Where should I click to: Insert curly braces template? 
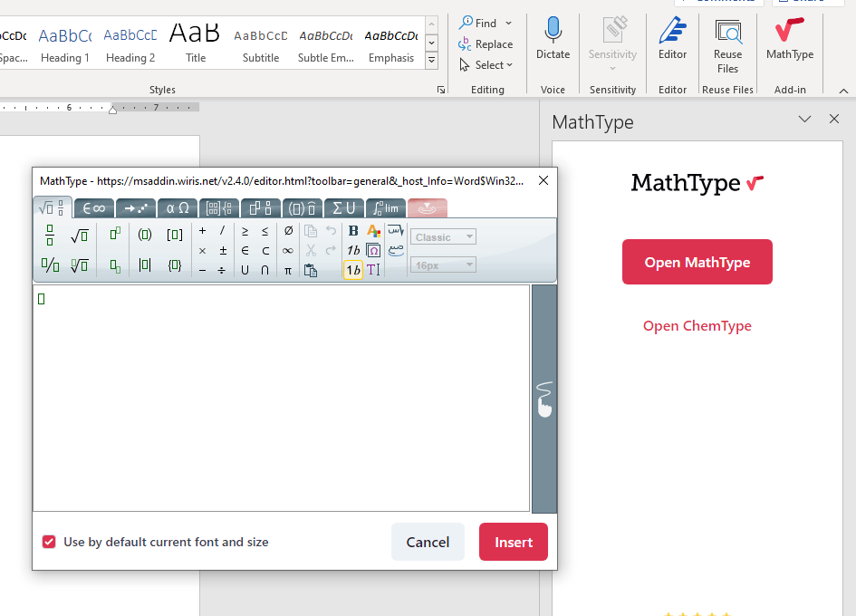(x=175, y=265)
